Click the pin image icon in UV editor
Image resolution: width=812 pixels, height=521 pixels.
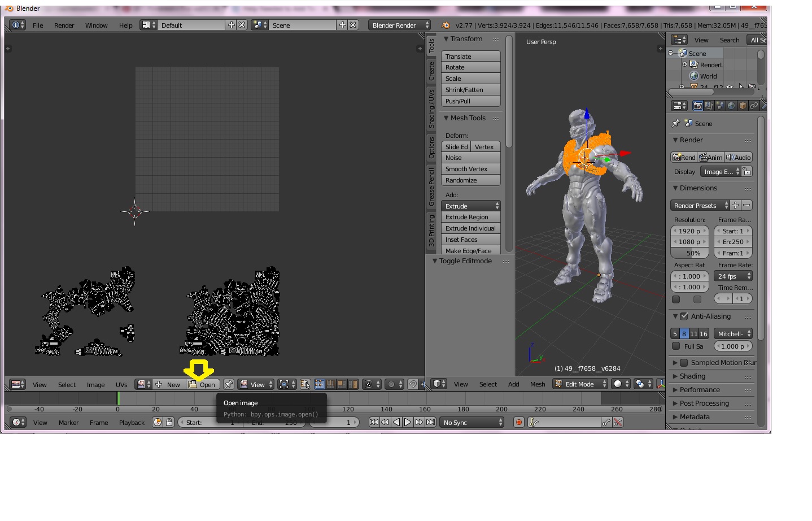pyautogui.click(x=228, y=384)
